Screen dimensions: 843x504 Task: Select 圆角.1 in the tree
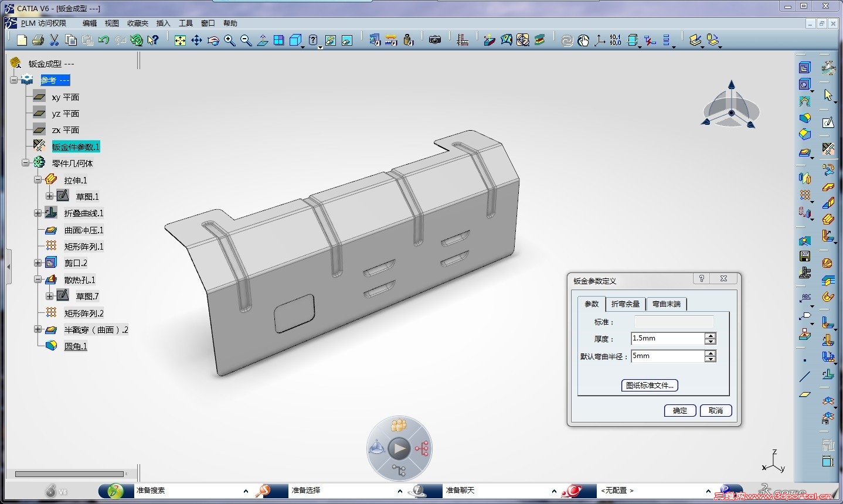pos(76,346)
